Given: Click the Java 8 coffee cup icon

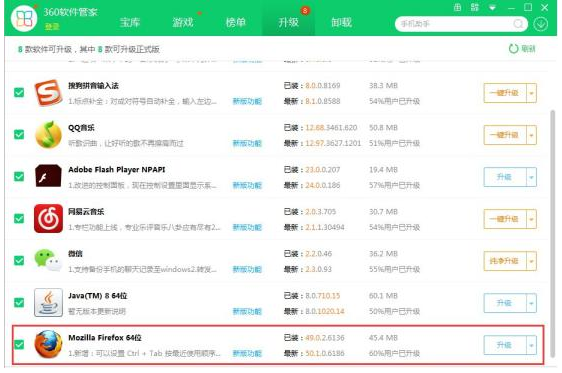Looking at the screenshot, I should (x=48, y=302).
